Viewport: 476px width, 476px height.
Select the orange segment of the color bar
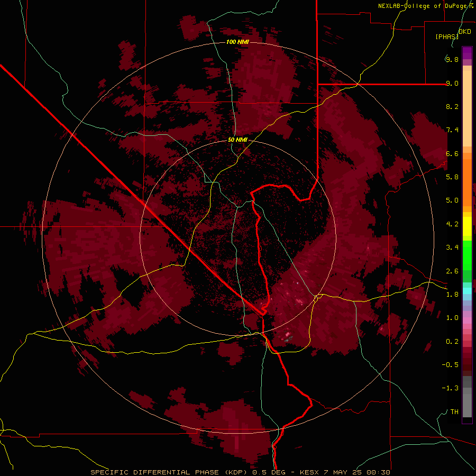point(467,182)
